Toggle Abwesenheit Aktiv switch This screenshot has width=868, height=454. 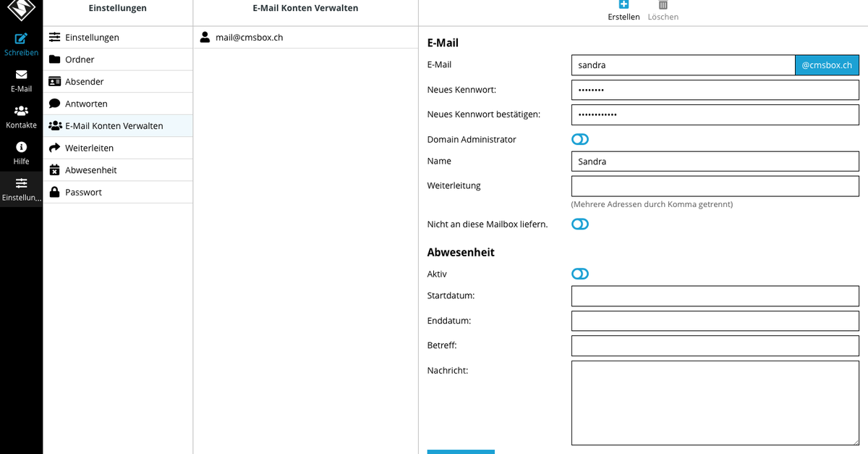click(580, 274)
